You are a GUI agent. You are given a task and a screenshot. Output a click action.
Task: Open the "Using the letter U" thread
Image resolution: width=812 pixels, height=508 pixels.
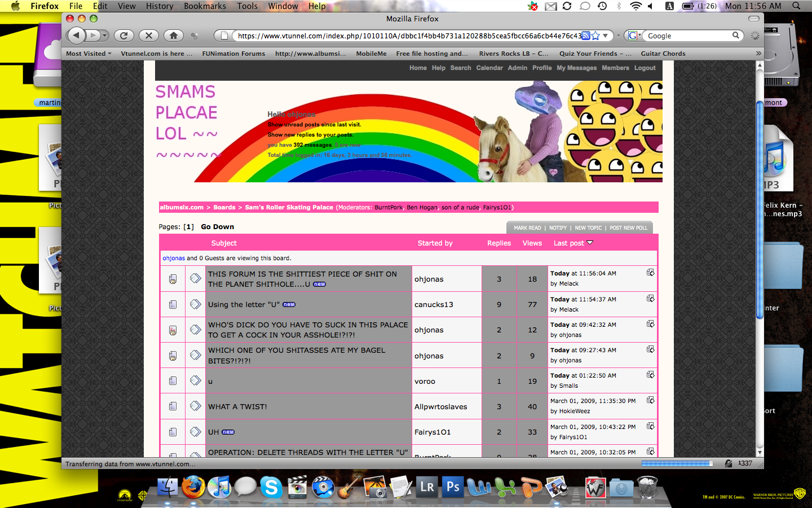pyautogui.click(x=244, y=305)
